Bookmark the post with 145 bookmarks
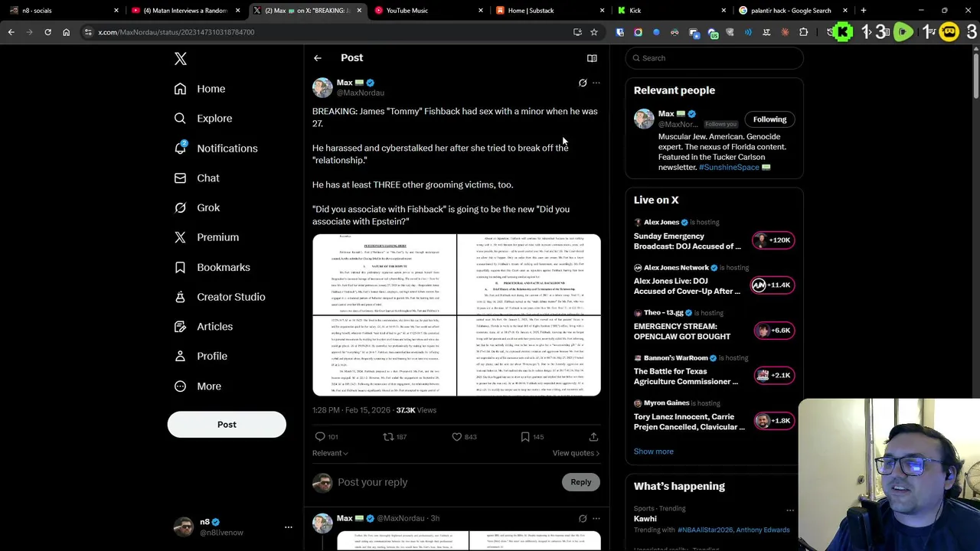980x551 pixels. [525, 437]
